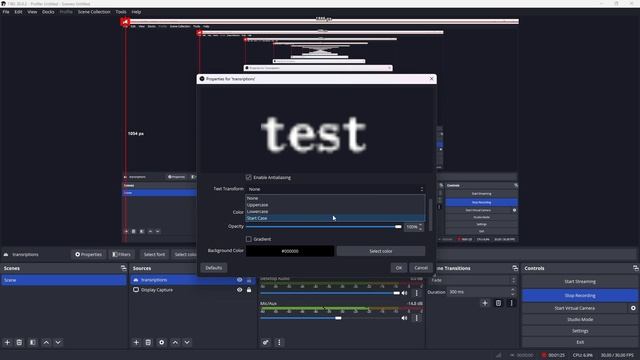Image resolution: width=640 pixels, height=360 pixels.
Task: Toggle Enable Antialiasing checkbox
Action: 249,178
